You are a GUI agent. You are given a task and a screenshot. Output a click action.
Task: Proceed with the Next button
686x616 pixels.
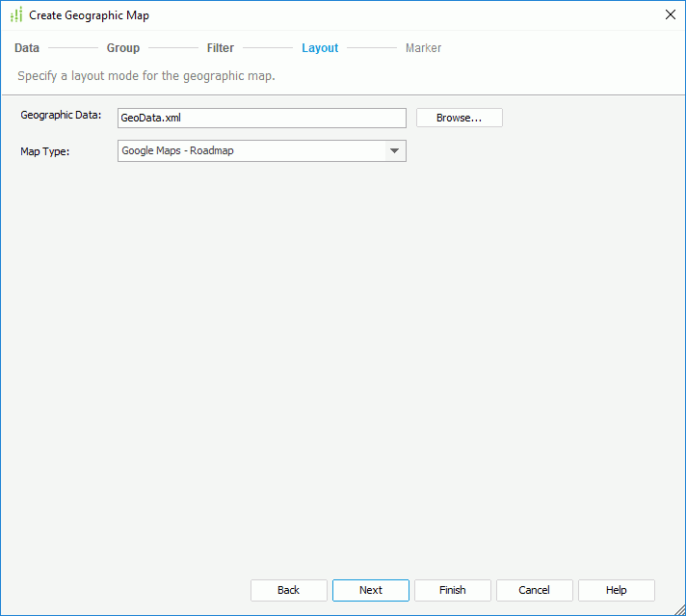pyautogui.click(x=371, y=590)
